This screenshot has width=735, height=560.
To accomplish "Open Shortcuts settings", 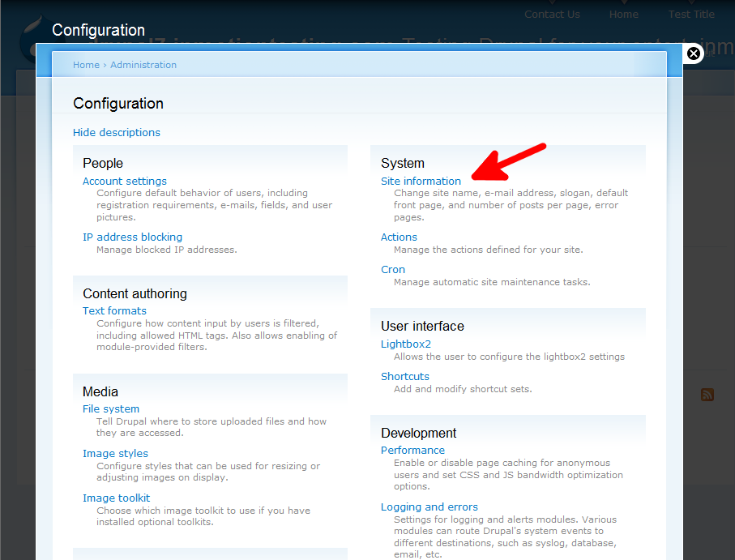I will 405,376.
